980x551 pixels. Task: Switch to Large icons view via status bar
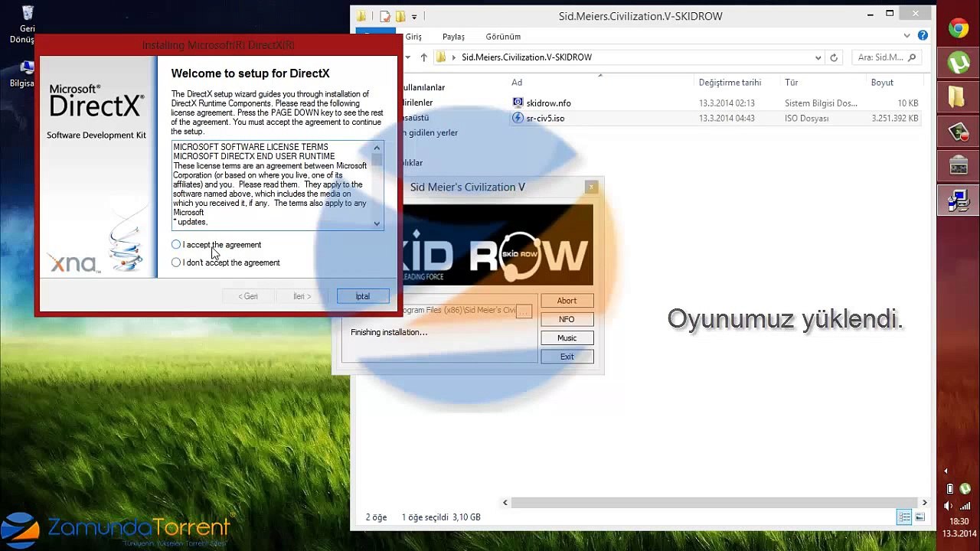coord(920,517)
